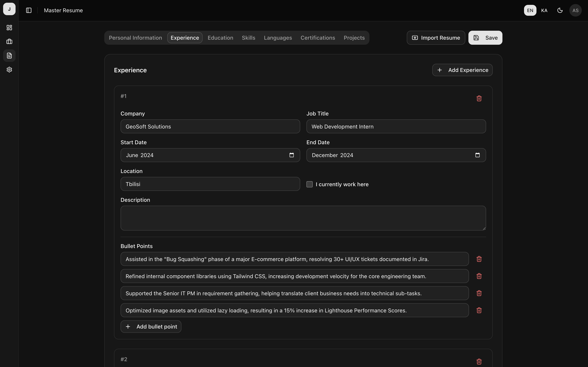Click the dashboard grid icon in sidebar

[x=9, y=28]
